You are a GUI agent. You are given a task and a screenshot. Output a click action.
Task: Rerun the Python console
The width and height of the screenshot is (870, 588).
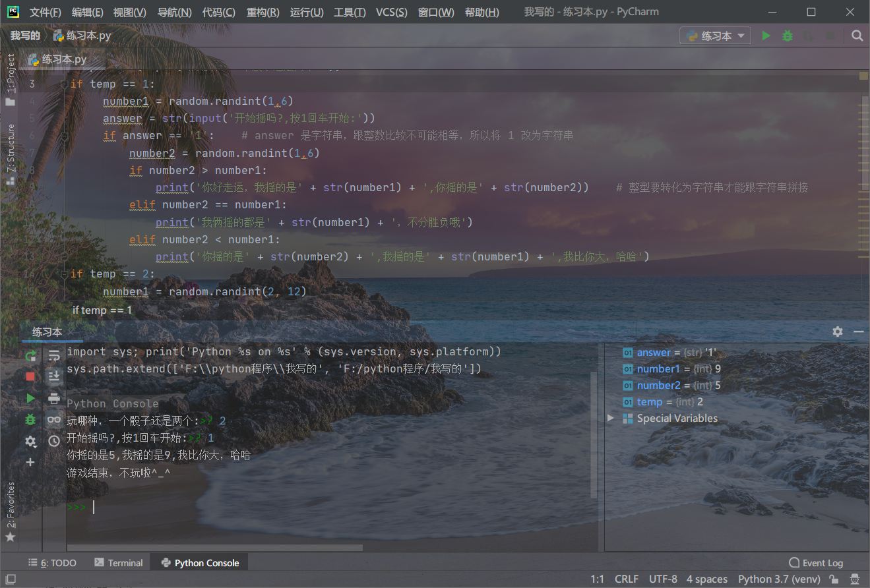coord(30,356)
